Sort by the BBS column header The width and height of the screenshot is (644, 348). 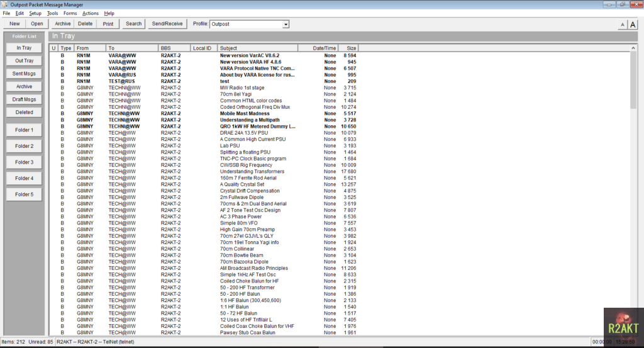click(175, 48)
